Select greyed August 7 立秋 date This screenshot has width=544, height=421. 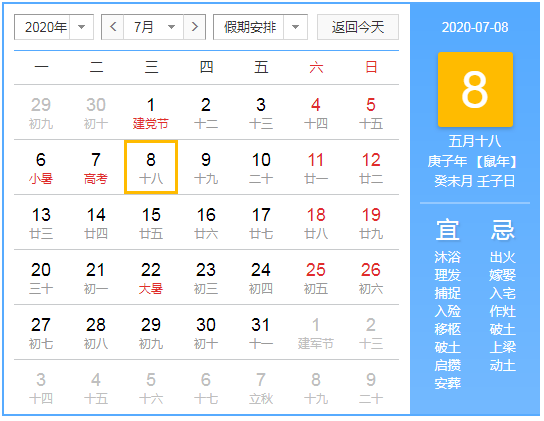pyautogui.click(x=261, y=388)
